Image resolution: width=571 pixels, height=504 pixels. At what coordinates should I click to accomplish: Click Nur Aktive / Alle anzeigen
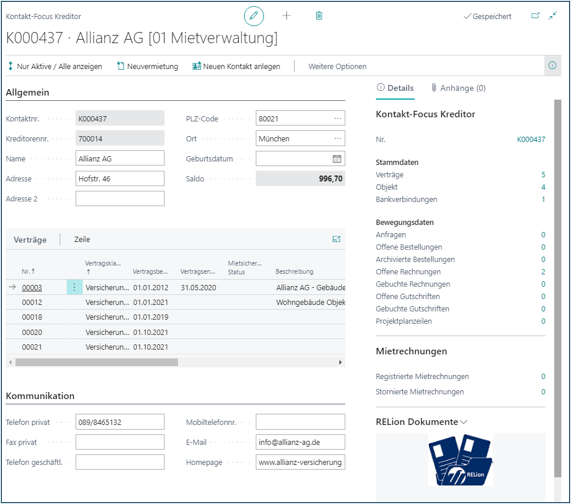click(x=55, y=66)
